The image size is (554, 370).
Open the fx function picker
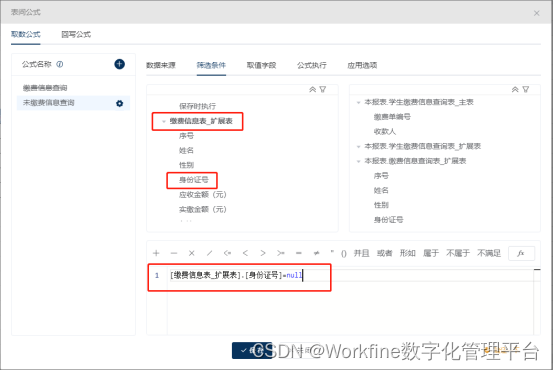click(521, 253)
